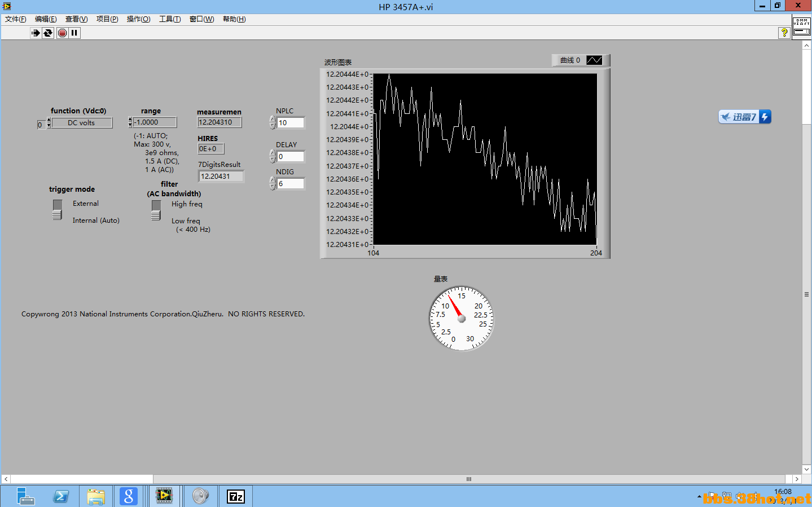This screenshot has width=812, height=507.
Task: Open the 工具(T) menu
Action: (x=170, y=19)
